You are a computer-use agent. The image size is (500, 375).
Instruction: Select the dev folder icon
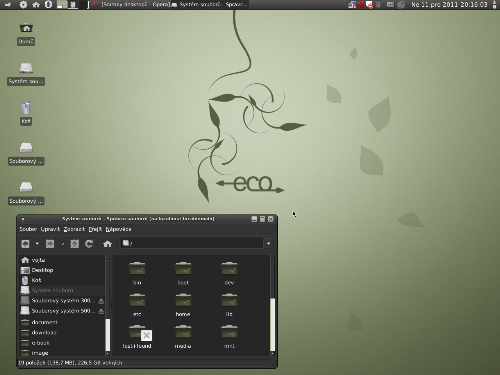(x=229, y=269)
